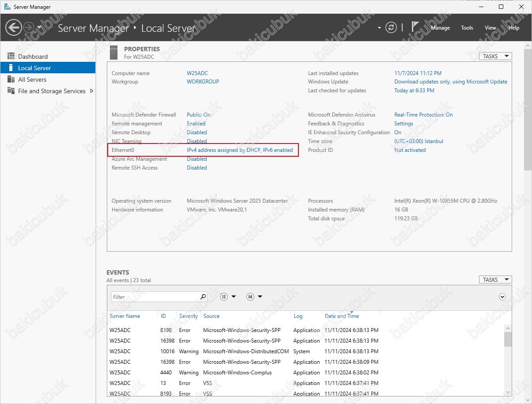This screenshot has width=532, height=404.
Task: Open the navigation history dropdown arrow
Action: coord(39,27)
